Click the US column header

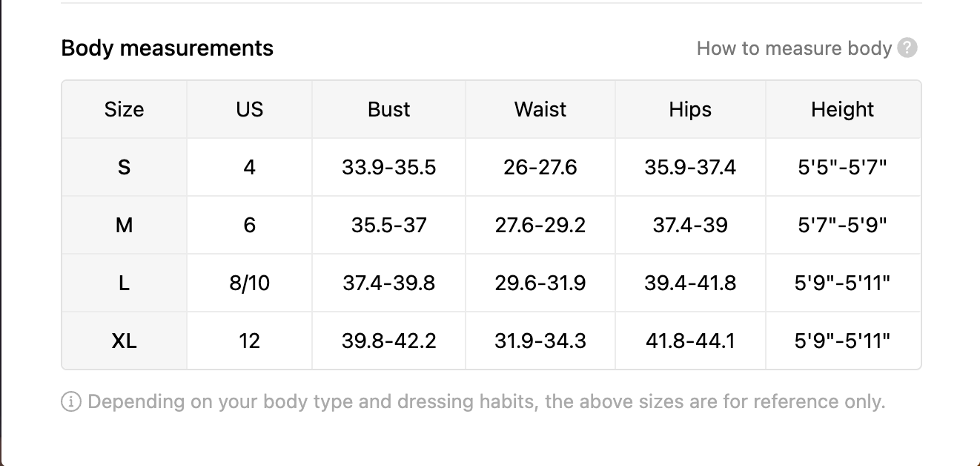[249, 110]
